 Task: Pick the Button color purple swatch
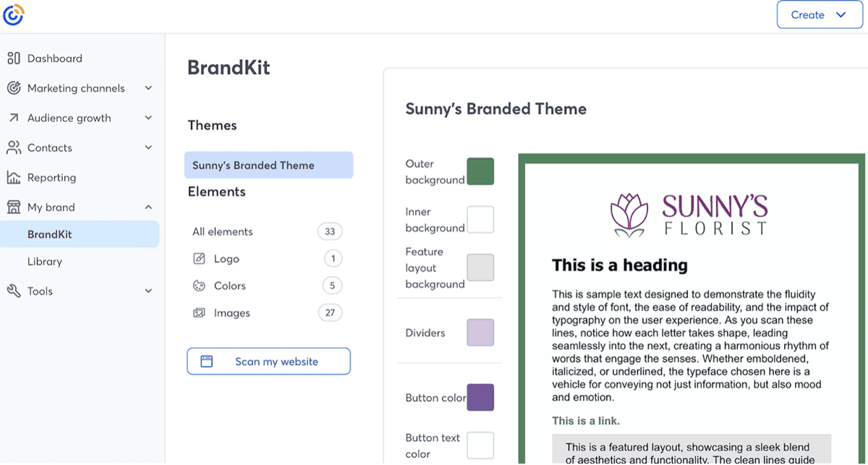[x=480, y=398]
